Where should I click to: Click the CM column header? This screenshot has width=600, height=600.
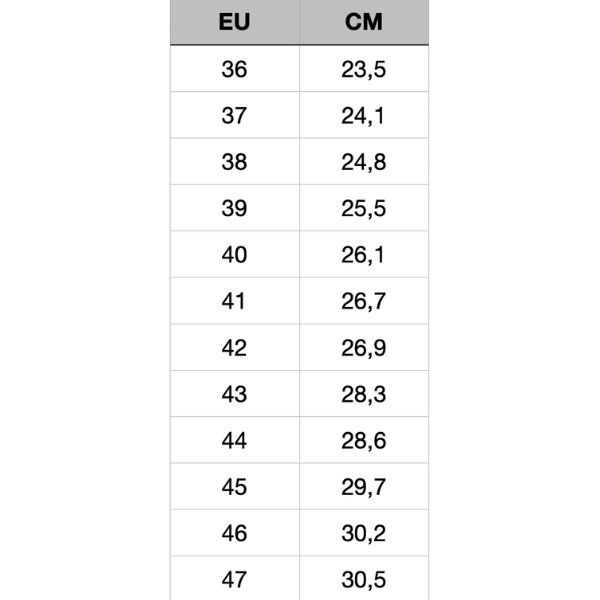click(x=364, y=22)
